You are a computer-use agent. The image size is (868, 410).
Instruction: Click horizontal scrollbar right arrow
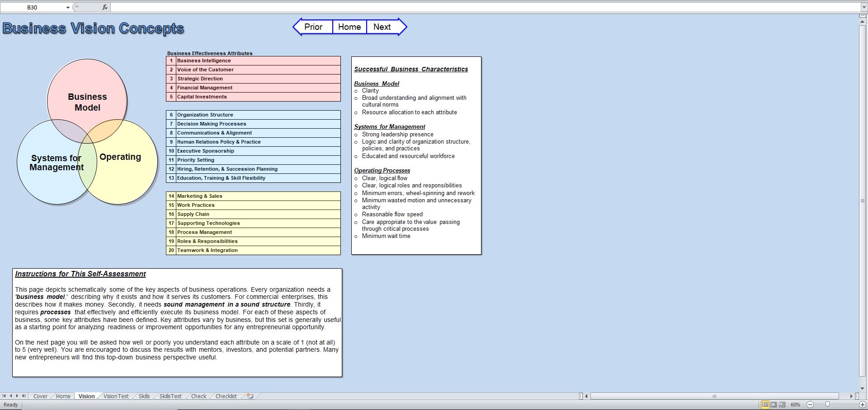click(851, 396)
